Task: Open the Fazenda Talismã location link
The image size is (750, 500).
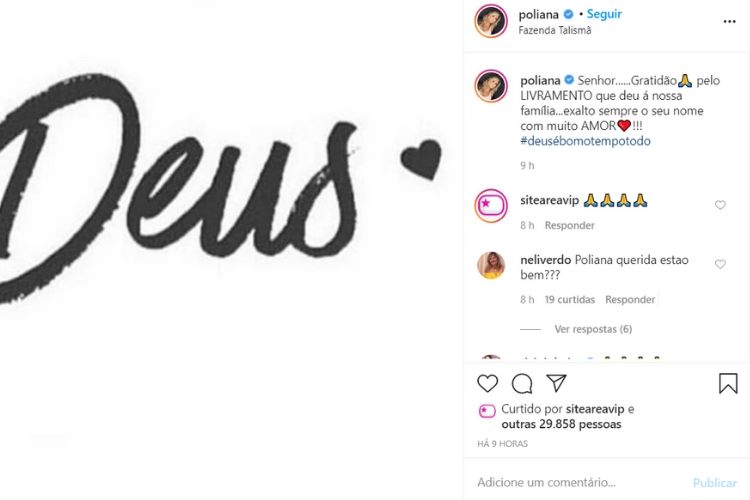Action: coord(555,30)
